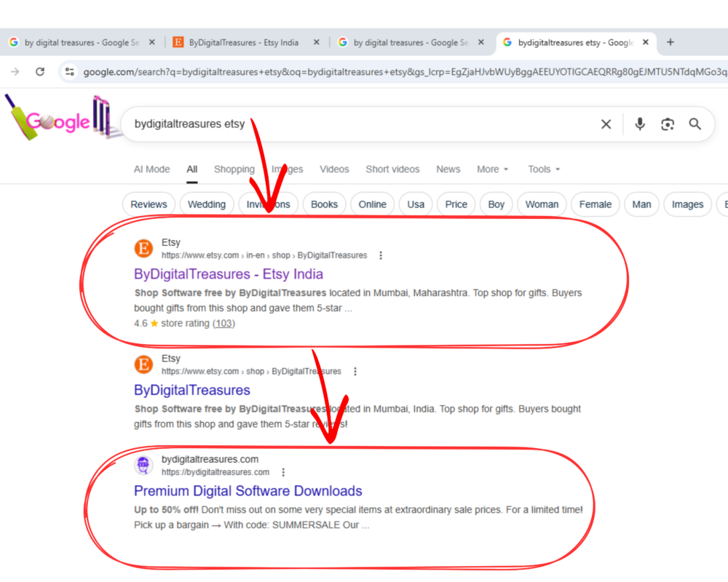This screenshot has height=582, width=728.
Task: Apply the Online filter chip
Action: (x=372, y=204)
